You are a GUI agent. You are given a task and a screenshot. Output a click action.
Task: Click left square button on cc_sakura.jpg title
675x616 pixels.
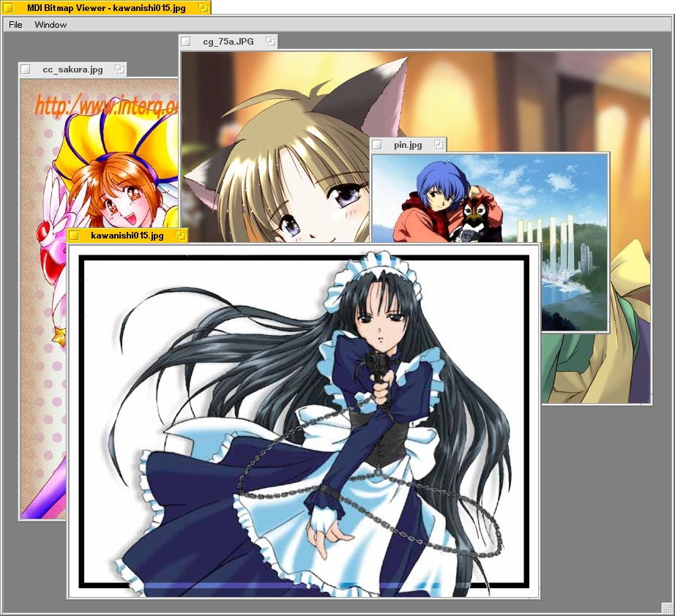click(x=26, y=70)
